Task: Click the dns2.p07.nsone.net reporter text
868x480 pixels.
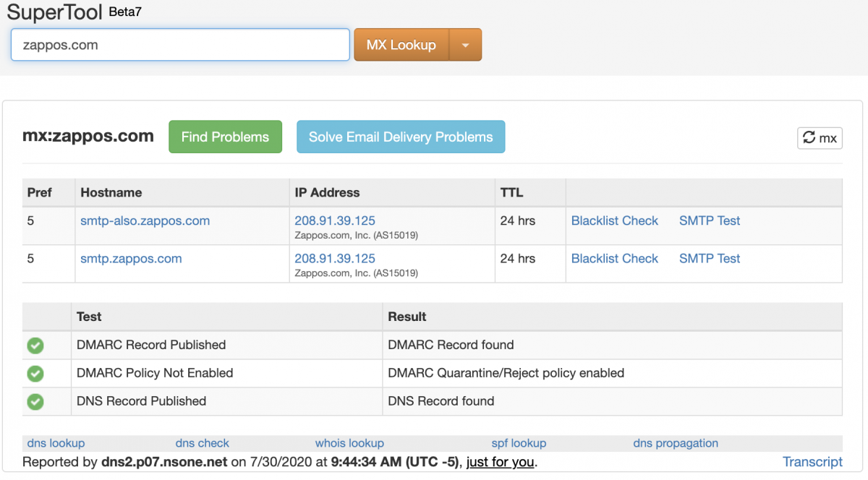Action: (164, 461)
